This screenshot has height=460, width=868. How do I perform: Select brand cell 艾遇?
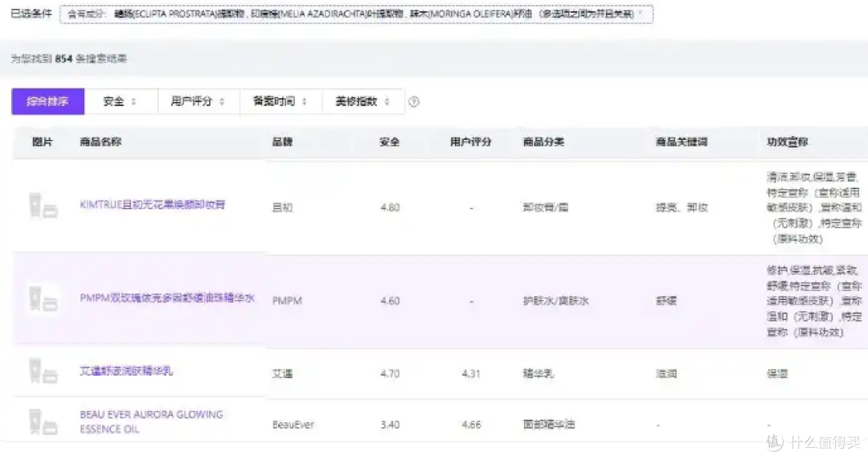pos(282,373)
